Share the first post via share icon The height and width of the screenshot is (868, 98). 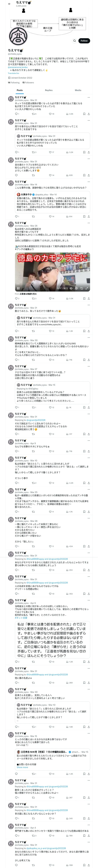click(x=89, y=114)
